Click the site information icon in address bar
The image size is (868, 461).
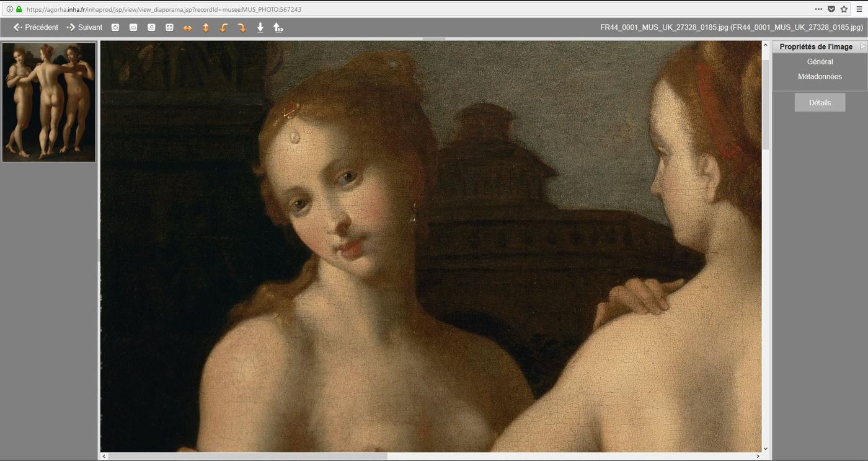point(9,9)
